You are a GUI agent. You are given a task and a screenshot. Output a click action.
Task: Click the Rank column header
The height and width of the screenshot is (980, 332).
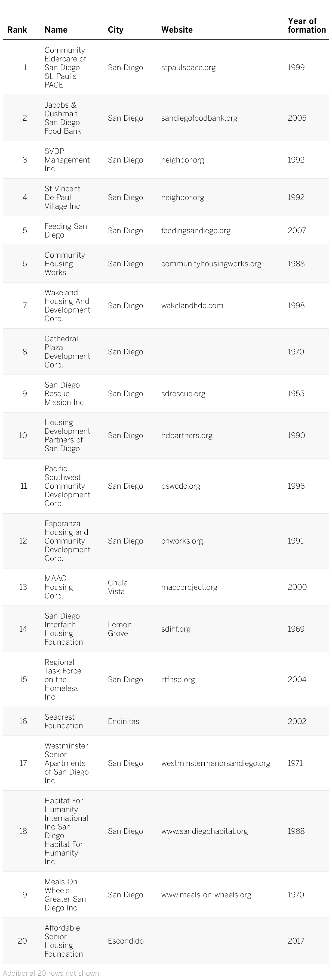coord(17,30)
